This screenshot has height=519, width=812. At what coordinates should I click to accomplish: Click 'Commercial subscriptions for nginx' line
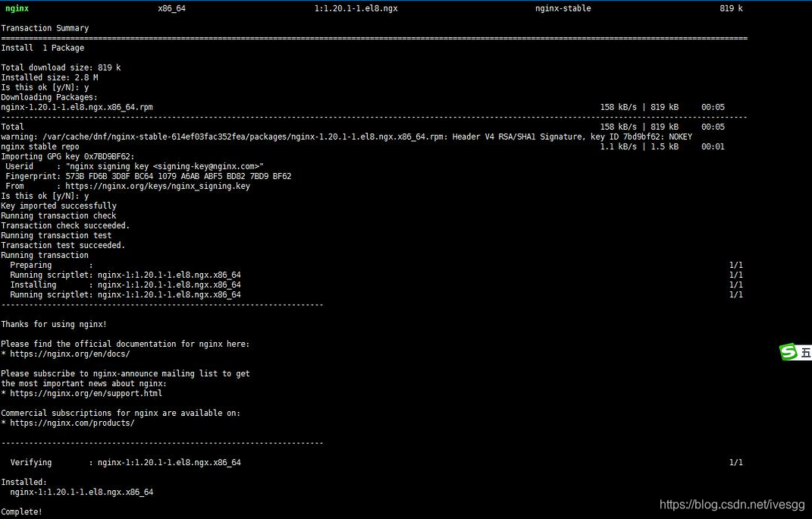[x=121, y=413]
